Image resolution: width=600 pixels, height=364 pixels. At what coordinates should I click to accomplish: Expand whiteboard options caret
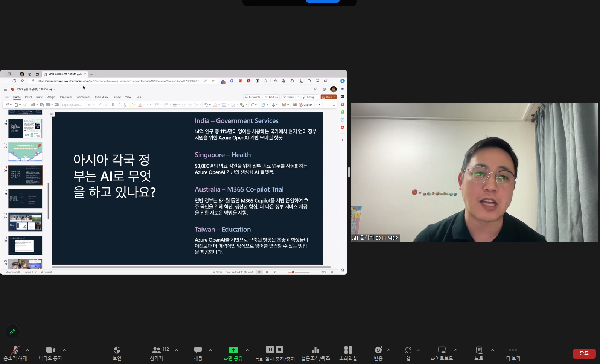click(x=456, y=350)
